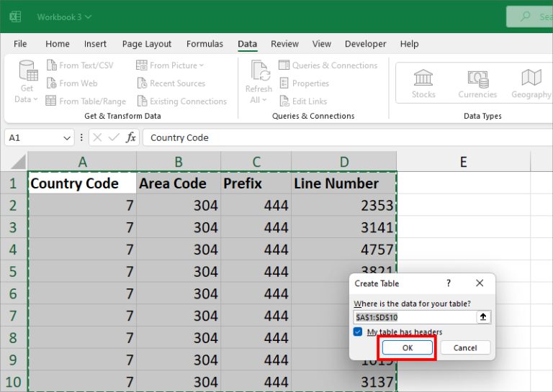The image size is (553, 392).
Task: Click the range collapse arrow in Create Table
Action: (x=483, y=316)
